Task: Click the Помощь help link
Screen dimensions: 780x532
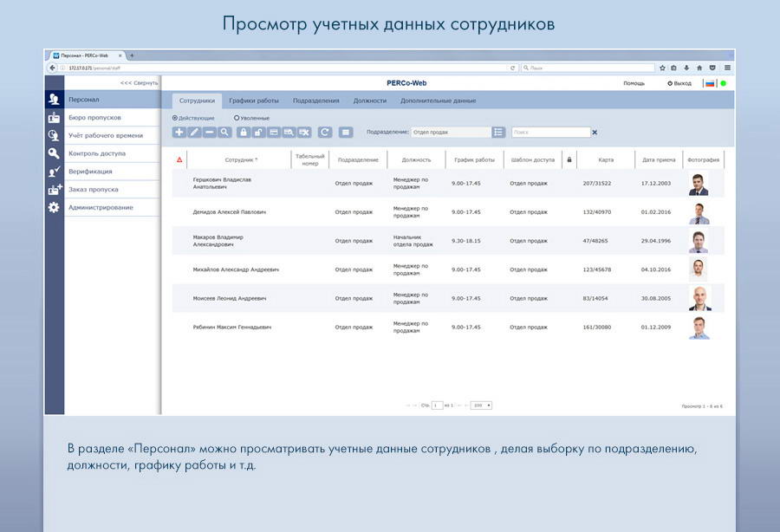Action: 634,83
